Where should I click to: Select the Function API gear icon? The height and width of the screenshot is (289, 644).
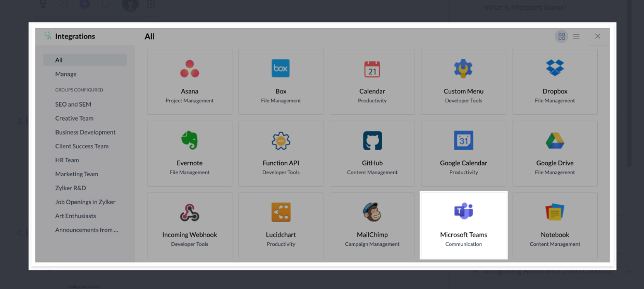click(281, 140)
